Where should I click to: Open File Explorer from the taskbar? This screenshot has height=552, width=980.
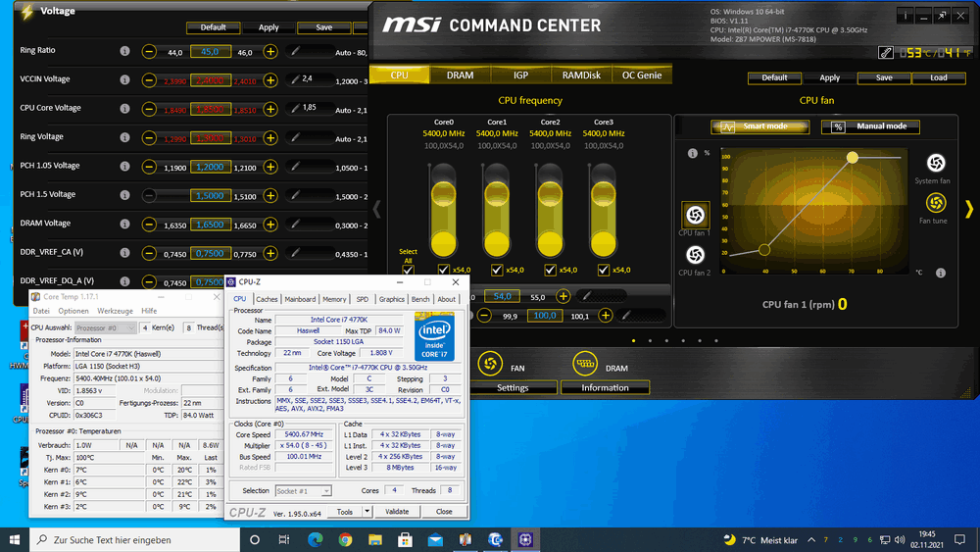[x=375, y=539]
